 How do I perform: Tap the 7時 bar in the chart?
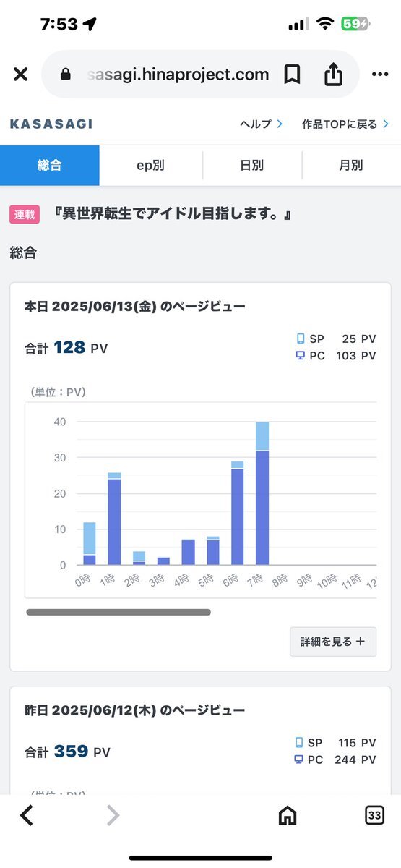tap(262, 493)
